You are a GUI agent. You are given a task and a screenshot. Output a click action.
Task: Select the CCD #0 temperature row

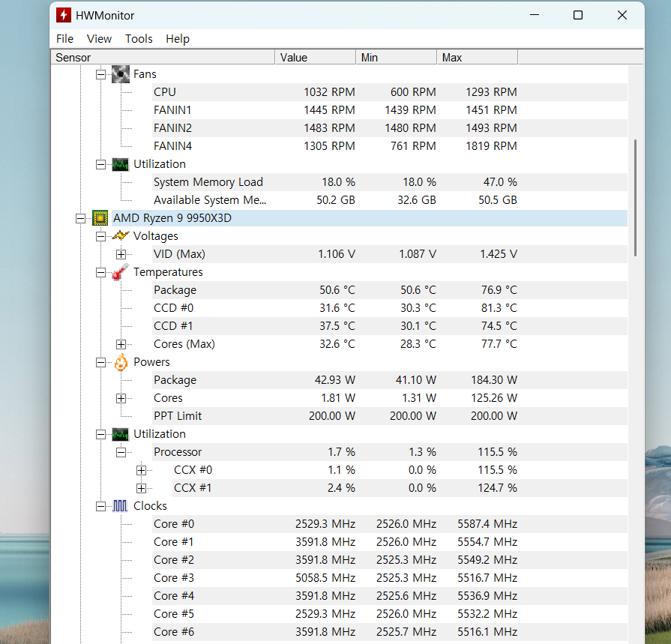pyautogui.click(x=390, y=308)
